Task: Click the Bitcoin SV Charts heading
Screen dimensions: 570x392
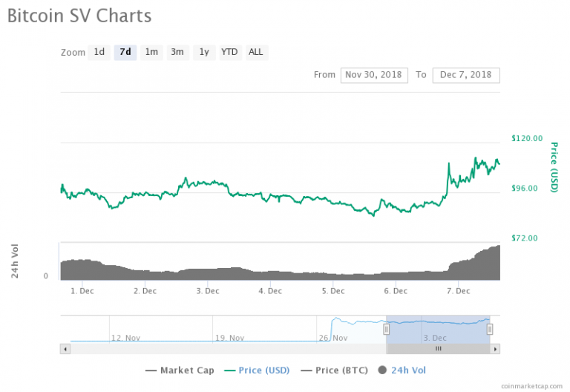Action: pos(79,16)
